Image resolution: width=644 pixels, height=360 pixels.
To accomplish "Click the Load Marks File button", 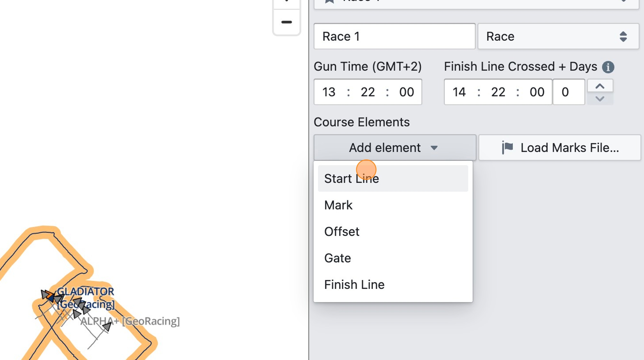I will 559,148.
